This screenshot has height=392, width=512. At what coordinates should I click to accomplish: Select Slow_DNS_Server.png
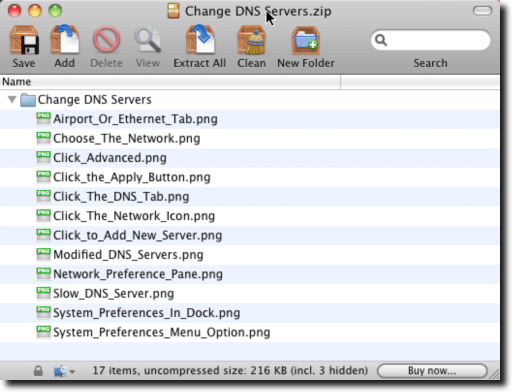pos(250,293)
